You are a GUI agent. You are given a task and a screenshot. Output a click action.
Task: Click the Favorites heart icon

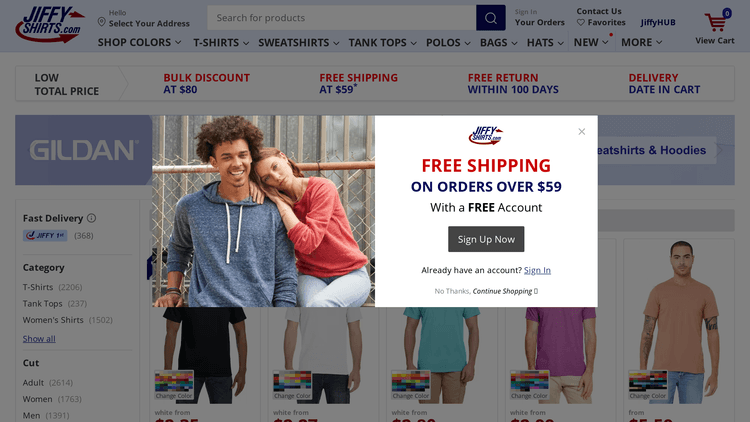[581, 22]
